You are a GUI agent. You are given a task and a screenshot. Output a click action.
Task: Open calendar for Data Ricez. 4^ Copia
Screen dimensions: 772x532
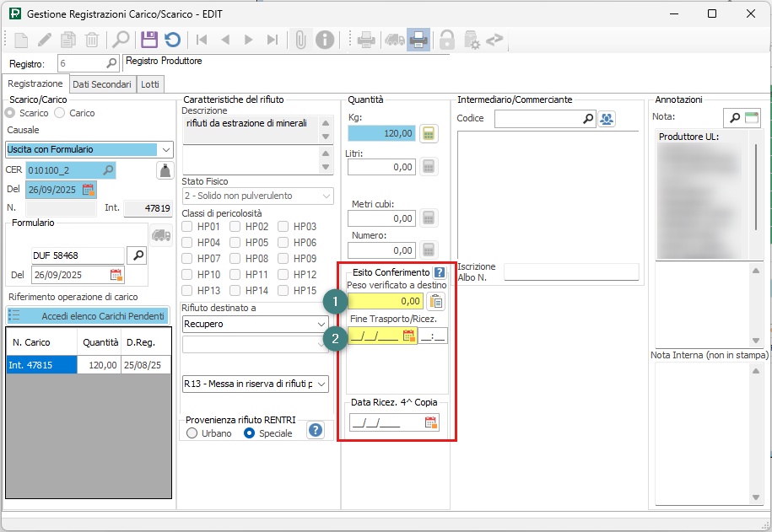430,422
